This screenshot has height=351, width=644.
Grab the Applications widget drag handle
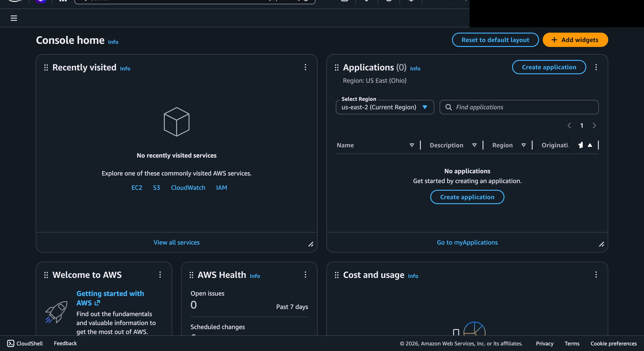337,68
